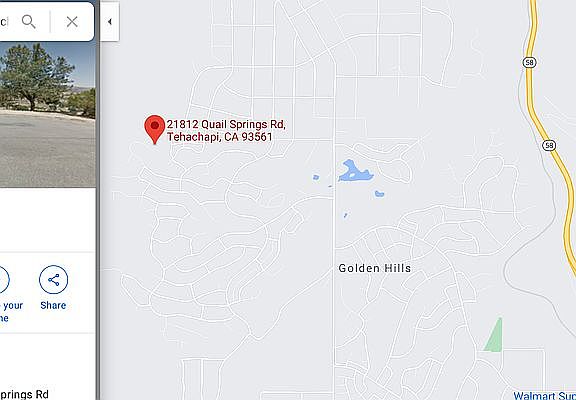The height and width of the screenshot is (400, 576).
Task: Click the partial send-to-phone circle icon
Action: point(4,280)
